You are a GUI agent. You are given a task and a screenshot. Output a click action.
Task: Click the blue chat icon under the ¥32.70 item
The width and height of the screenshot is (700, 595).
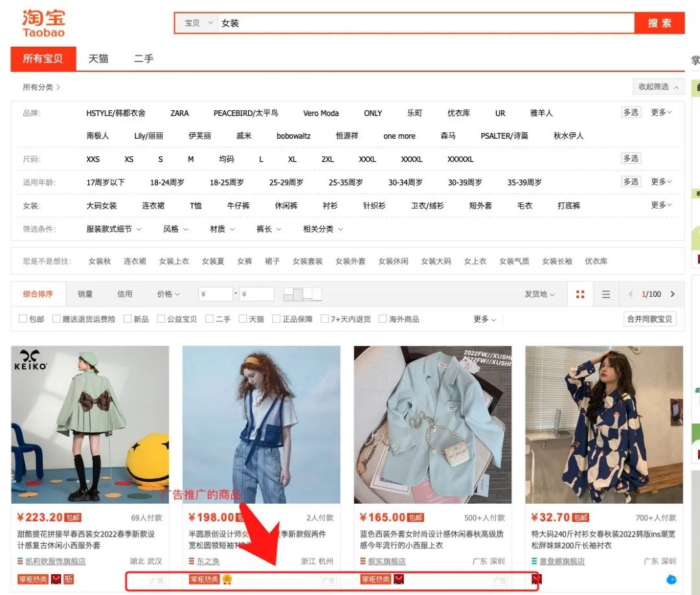[671, 579]
